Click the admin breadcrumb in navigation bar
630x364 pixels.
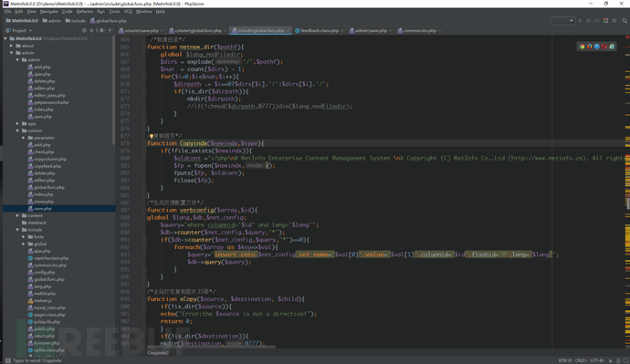[52, 21]
